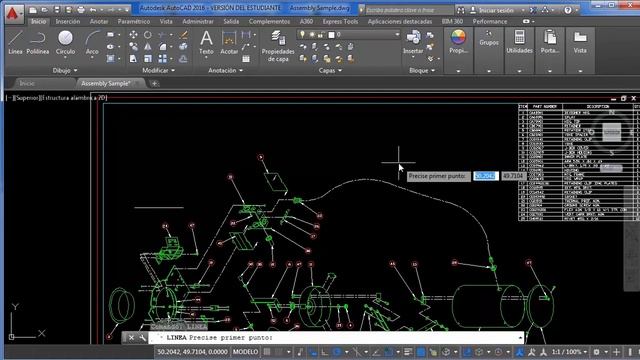This screenshot has width=640, height=360.
Task: Expand the Dibujo panel
Action: pyautogui.click(x=65, y=70)
